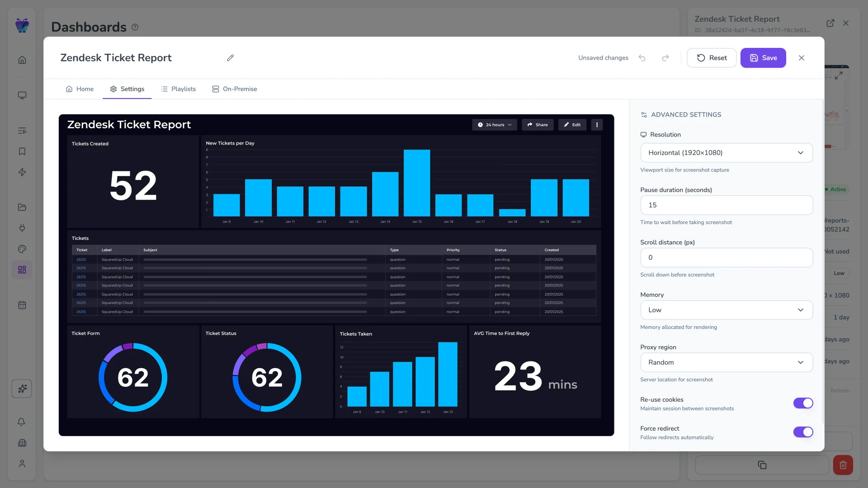This screenshot has height=488, width=868.
Task: Open the Screens monitor icon in sidebar
Action: [22, 95]
